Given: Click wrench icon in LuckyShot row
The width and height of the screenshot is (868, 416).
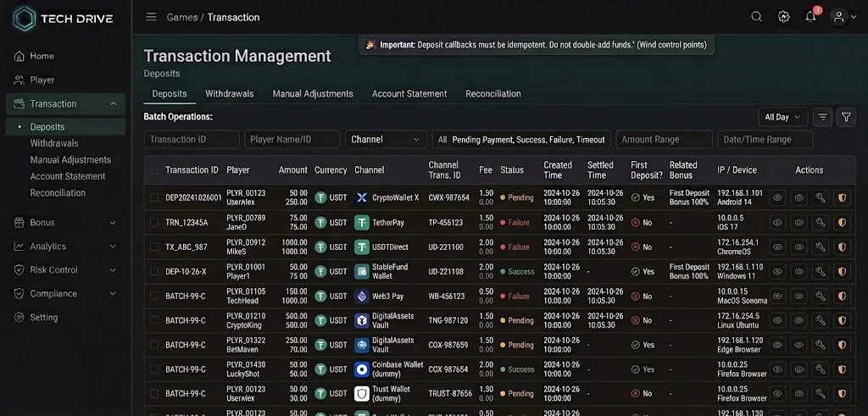Looking at the screenshot, I should pos(821,369).
